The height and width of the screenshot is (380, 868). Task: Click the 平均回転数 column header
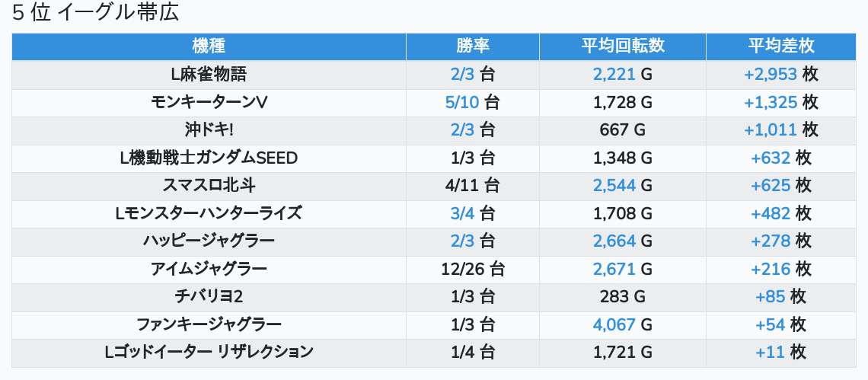pos(623,46)
